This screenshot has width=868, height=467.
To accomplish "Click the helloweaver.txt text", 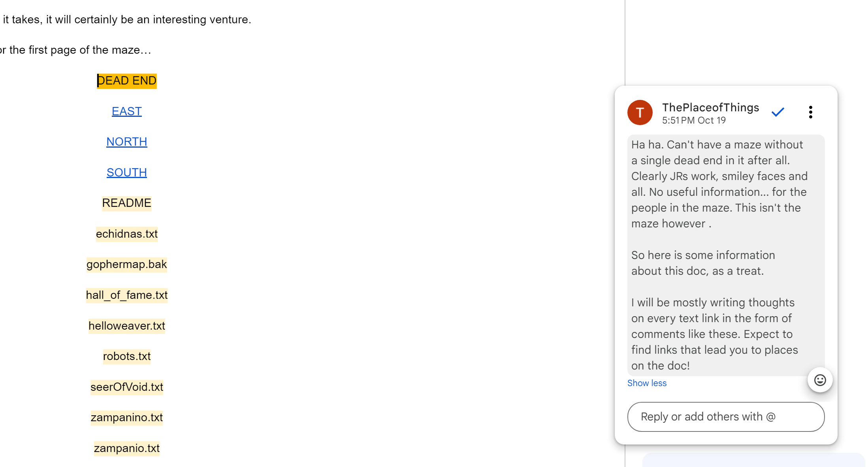I will 126,326.
